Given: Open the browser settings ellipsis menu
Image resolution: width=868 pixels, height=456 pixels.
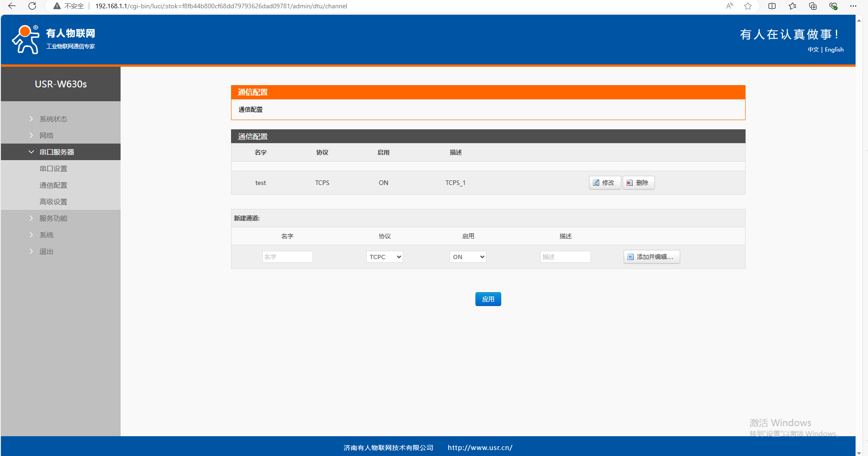Looking at the screenshot, I should coord(853,6).
